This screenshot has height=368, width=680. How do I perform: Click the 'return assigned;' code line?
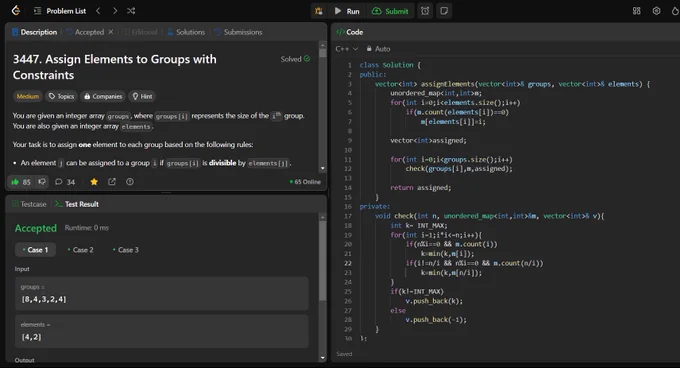coord(421,188)
